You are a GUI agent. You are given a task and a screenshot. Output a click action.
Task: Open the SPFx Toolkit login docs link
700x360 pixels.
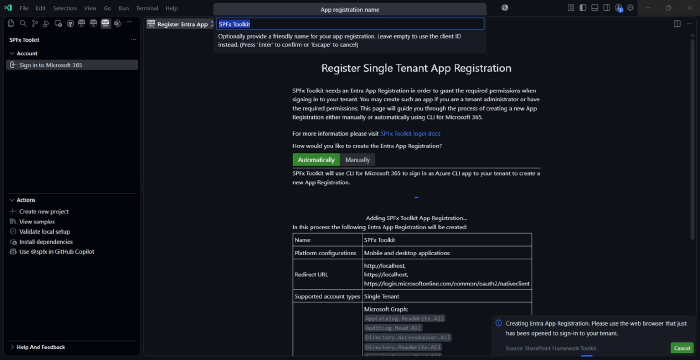coord(410,134)
